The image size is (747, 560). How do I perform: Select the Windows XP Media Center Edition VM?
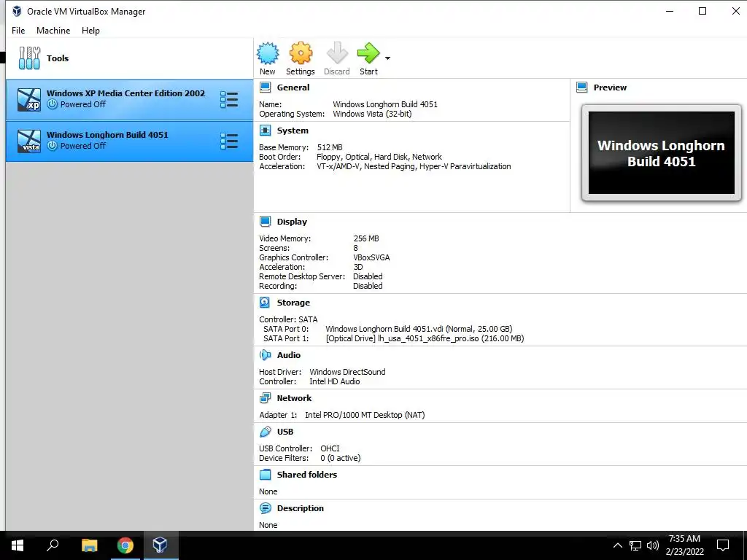point(129,99)
